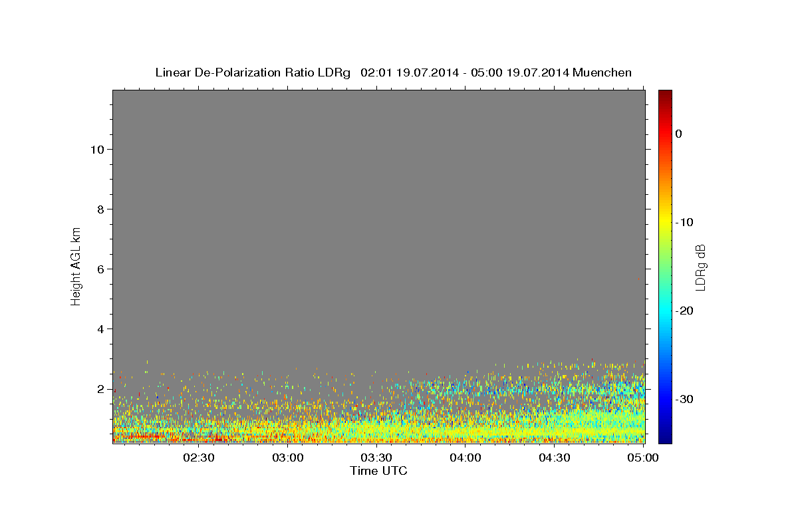The height and width of the screenshot is (532, 798).
Task: Click the height tick label 4
Action: [x=100, y=329]
